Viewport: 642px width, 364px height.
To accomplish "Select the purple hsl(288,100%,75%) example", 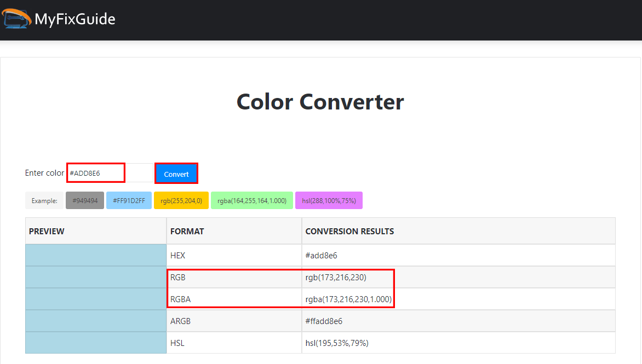I will tap(329, 200).
